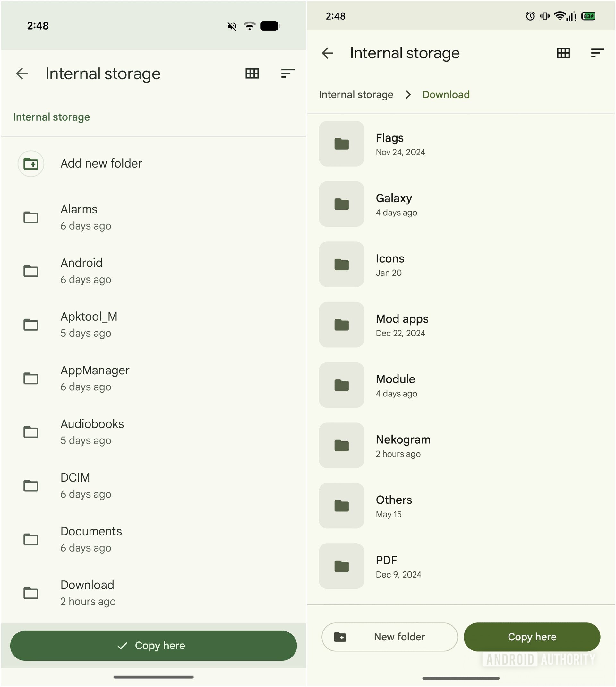Open sort options in right panel

[597, 53]
